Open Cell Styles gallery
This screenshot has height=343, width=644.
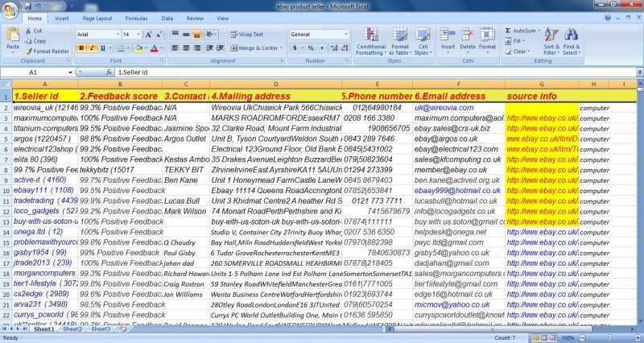(x=423, y=42)
